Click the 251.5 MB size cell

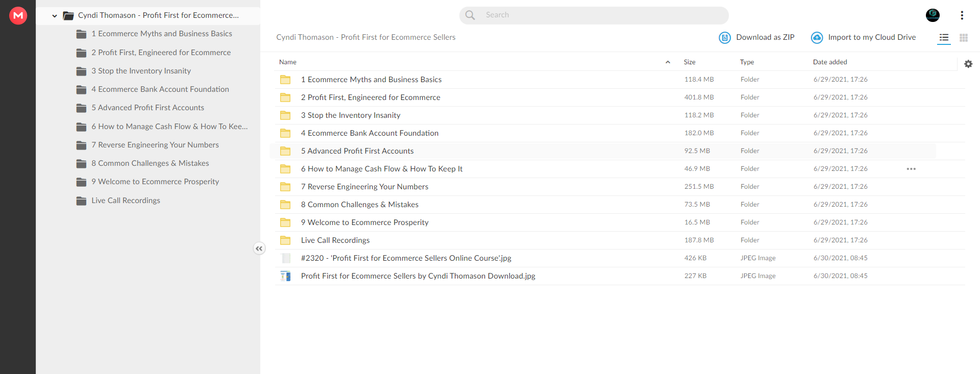(x=699, y=187)
